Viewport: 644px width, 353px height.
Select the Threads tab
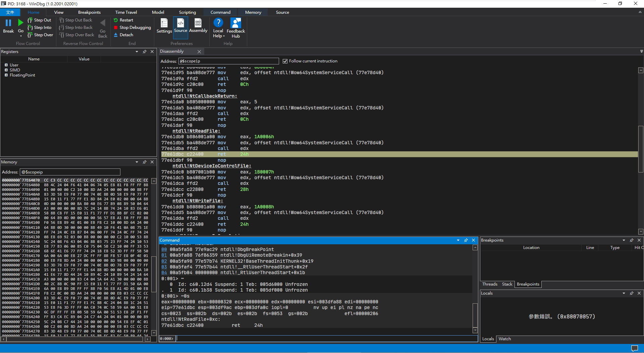point(490,284)
